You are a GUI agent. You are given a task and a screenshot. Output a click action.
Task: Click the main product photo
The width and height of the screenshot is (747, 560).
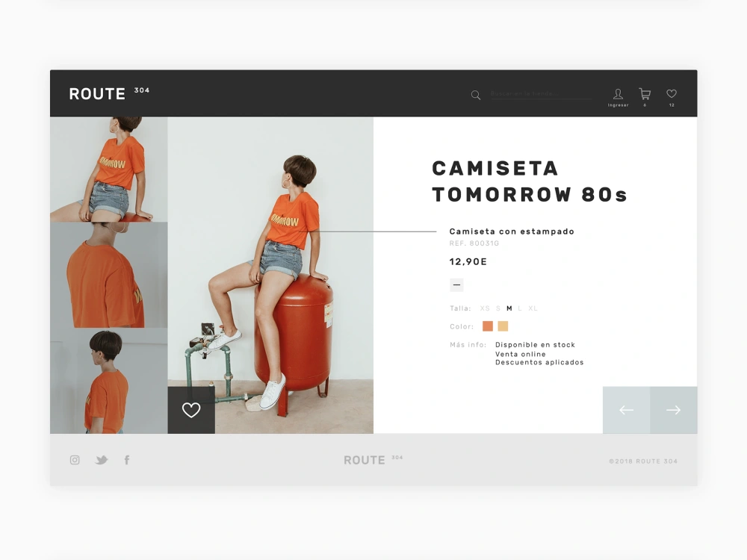click(x=270, y=276)
